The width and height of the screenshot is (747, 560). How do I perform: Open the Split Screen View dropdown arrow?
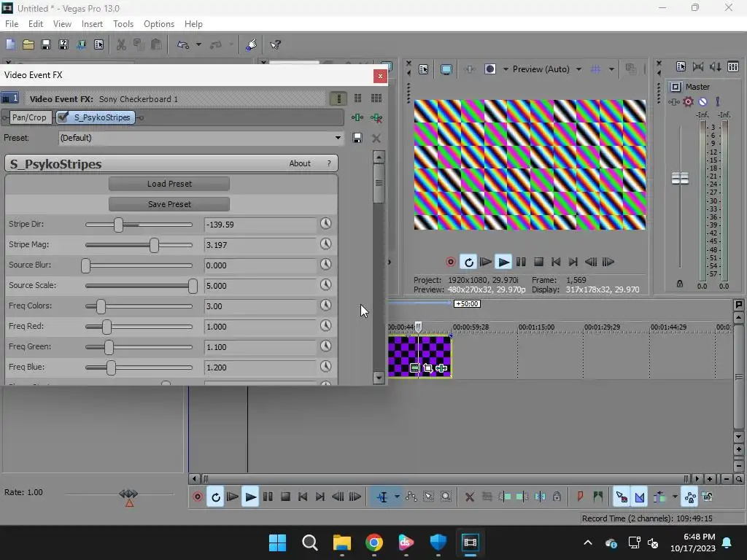[x=506, y=69]
